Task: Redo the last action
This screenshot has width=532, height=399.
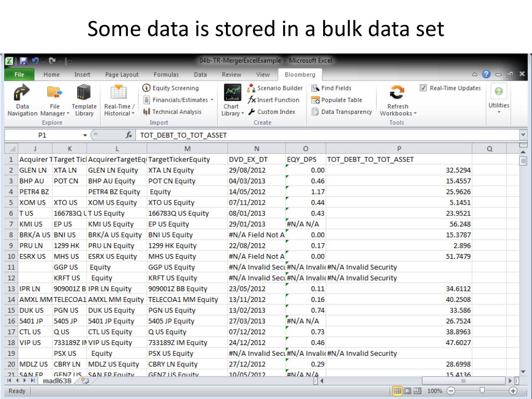Action: 52,61
